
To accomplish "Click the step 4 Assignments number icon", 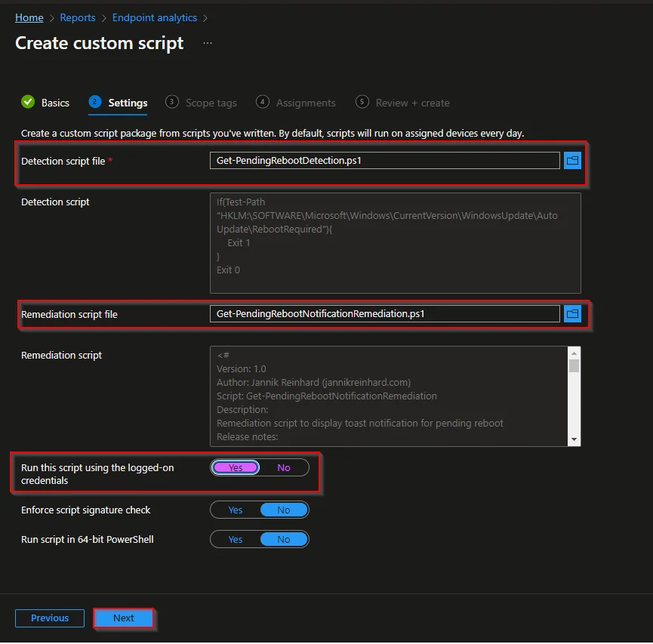I will tap(263, 102).
